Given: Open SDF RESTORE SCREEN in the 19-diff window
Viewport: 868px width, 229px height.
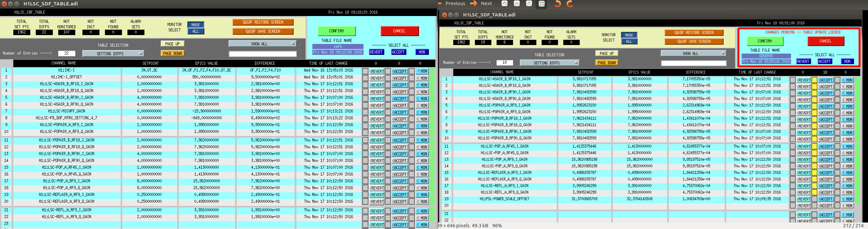Looking at the screenshot, I should [x=694, y=33].
